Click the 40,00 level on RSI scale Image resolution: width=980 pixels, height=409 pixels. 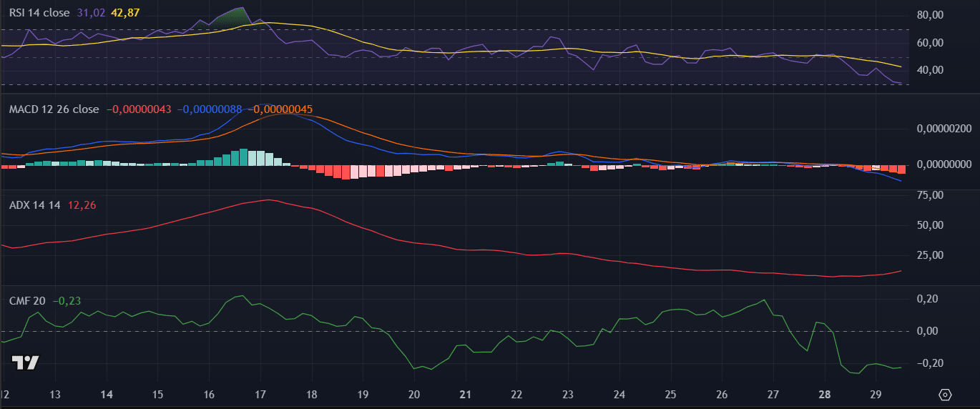(929, 70)
